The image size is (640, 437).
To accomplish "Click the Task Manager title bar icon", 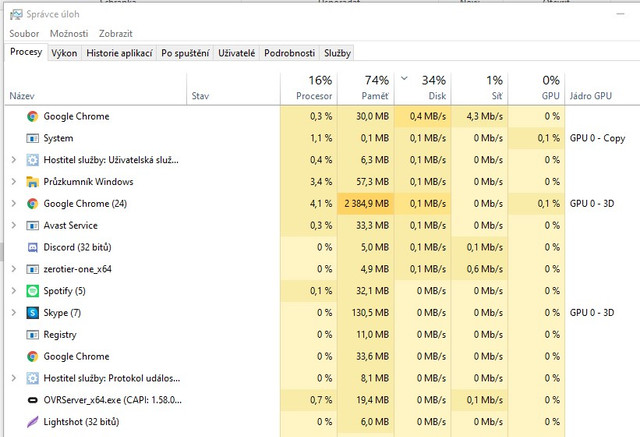I will (16, 14).
